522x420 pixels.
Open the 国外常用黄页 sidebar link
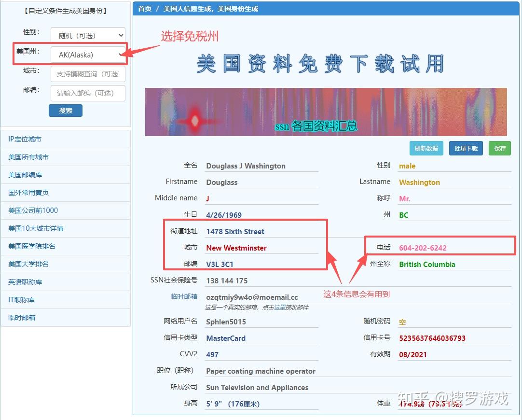tap(28, 193)
